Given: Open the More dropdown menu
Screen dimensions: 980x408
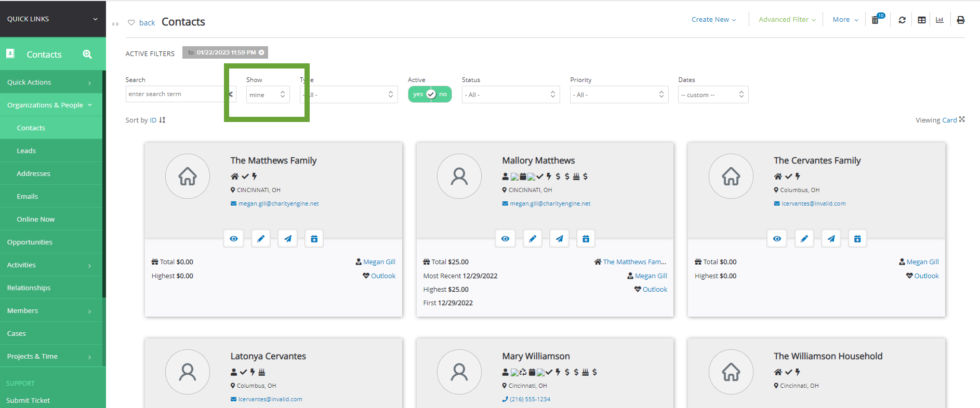Looking at the screenshot, I should [x=845, y=20].
